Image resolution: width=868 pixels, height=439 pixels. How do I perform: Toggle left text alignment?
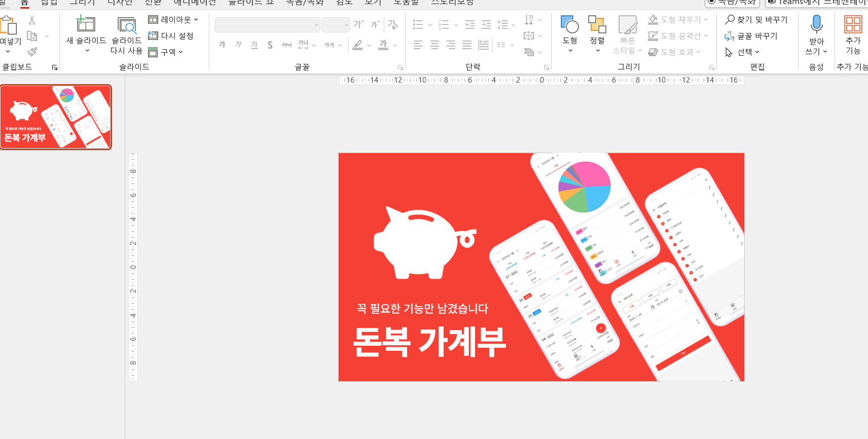pyautogui.click(x=418, y=45)
